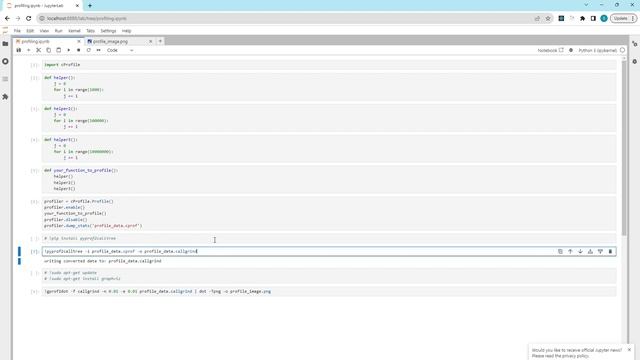Duplicate the active cell via cell toolbar
The image size is (640, 360).
560,251
